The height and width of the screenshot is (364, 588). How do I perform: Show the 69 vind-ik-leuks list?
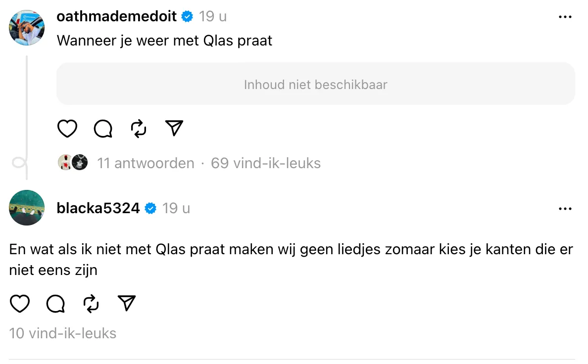265,163
